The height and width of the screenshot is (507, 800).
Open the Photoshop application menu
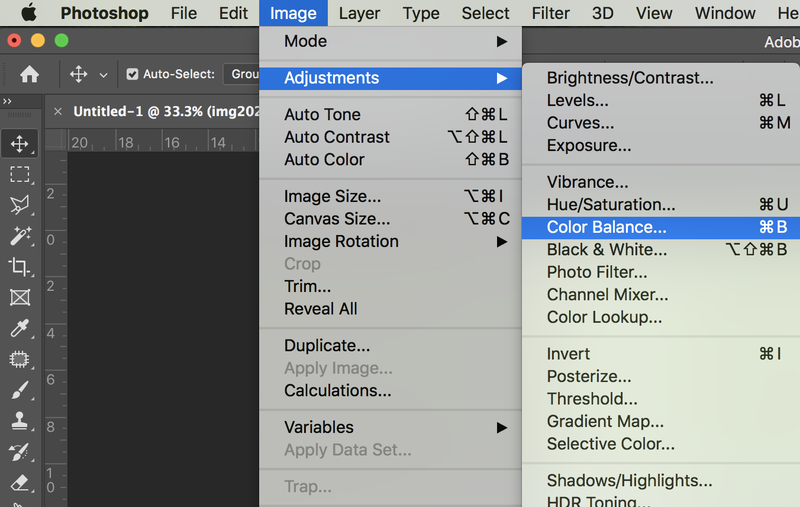[105, 13]
